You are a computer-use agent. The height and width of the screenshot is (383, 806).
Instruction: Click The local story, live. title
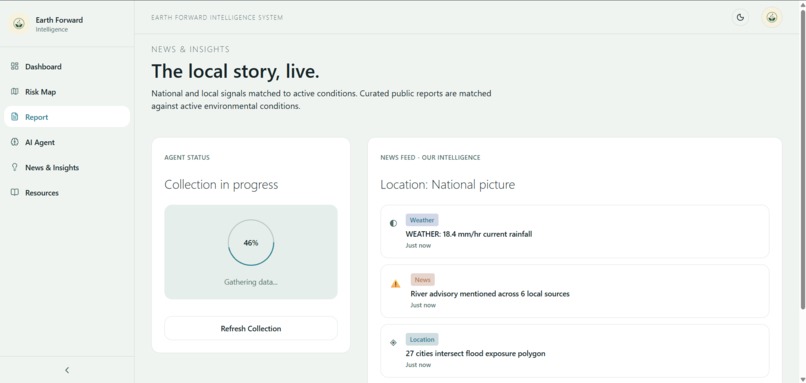point(235,71)
